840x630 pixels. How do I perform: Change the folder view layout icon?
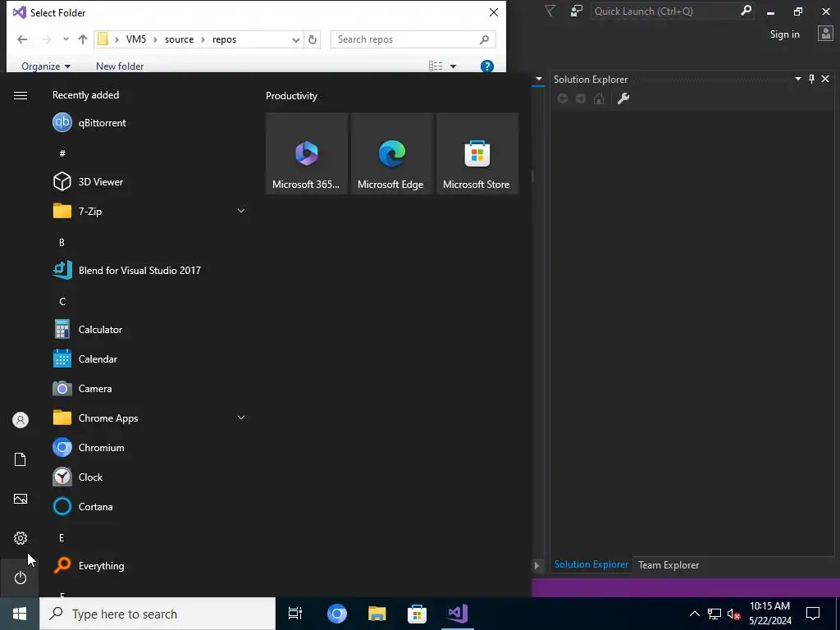point(436,66)
